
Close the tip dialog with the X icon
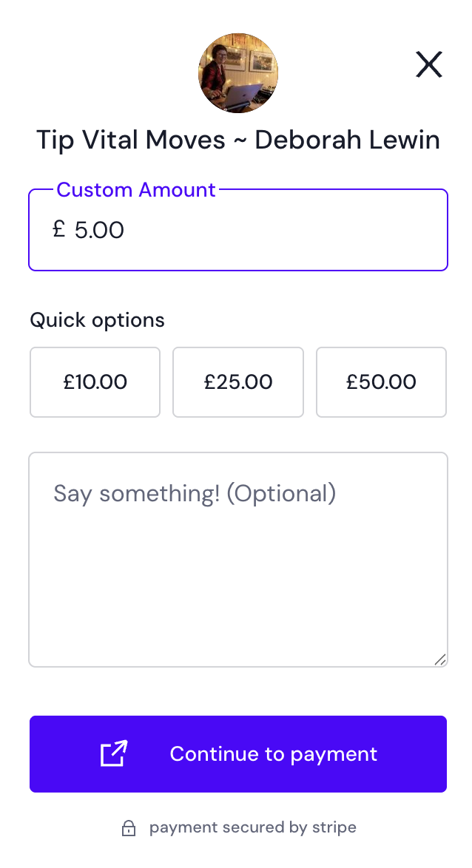pos(428,65)
